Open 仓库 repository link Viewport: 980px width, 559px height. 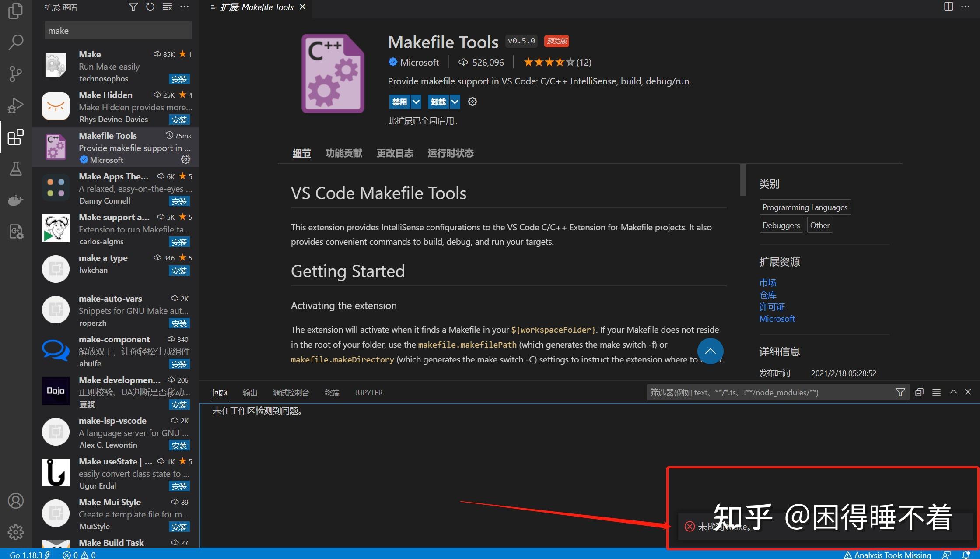point(768,295)
